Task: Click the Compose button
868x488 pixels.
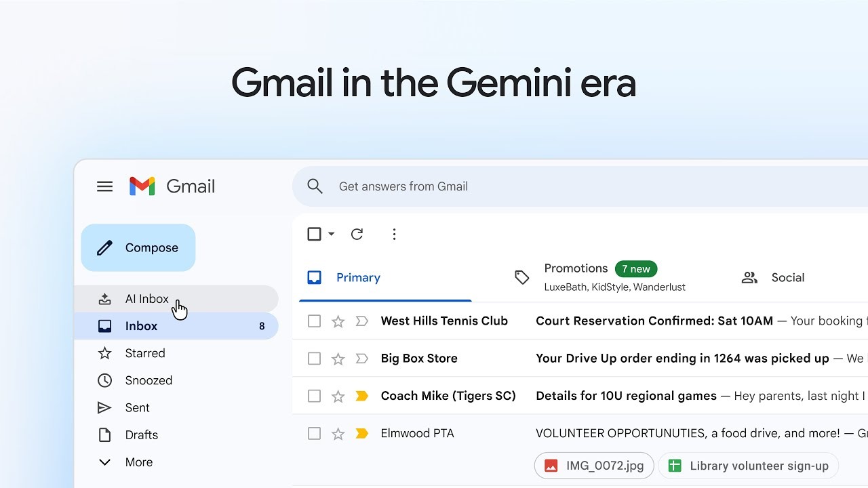Action: click(x=138, y=248)
